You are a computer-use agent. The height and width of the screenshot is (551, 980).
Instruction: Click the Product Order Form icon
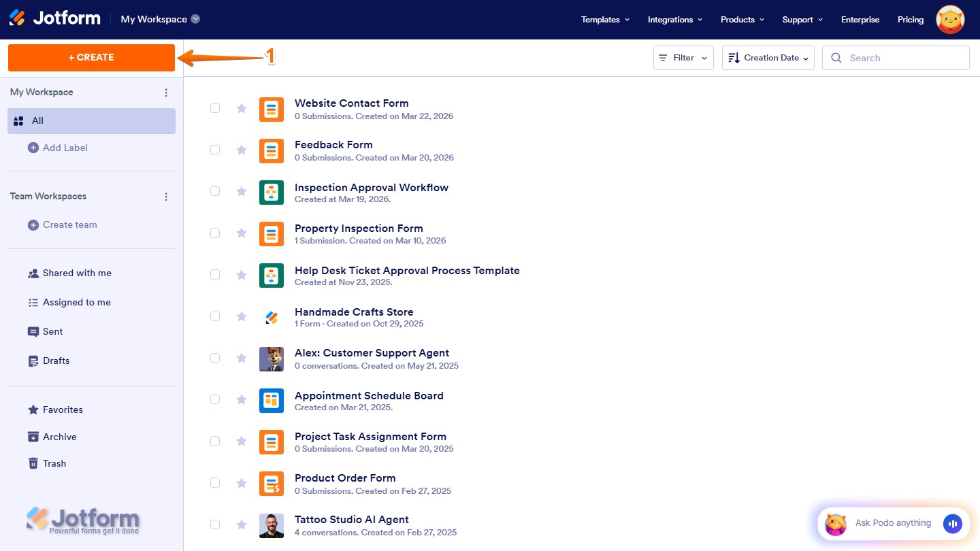pyautogui.click(x=271, y=484)
